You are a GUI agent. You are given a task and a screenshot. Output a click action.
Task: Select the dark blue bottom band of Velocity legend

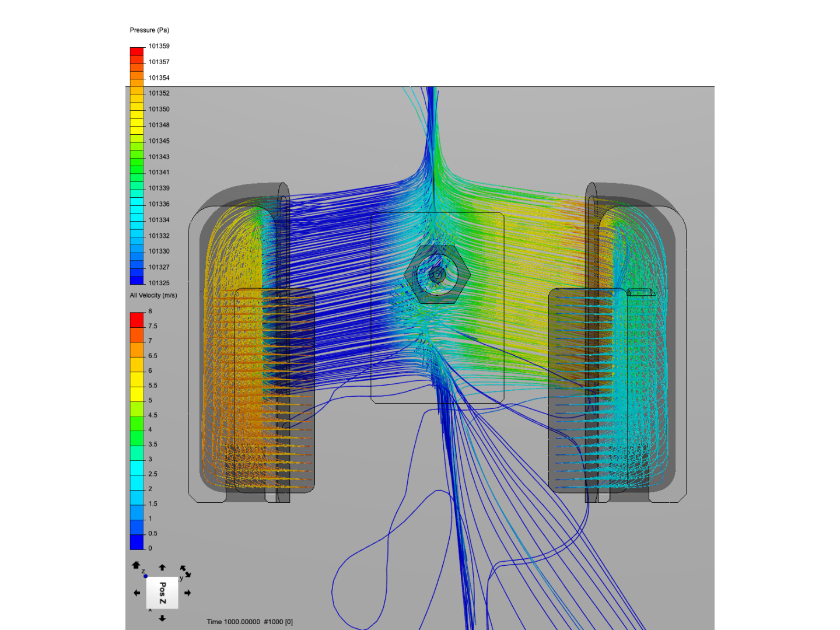pos(136,542)
